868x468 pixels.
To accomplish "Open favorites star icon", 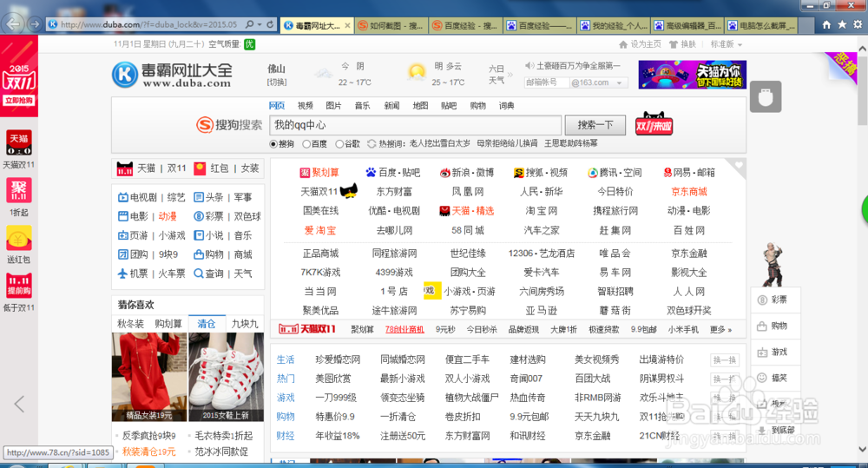I will (x=842, y=24).
